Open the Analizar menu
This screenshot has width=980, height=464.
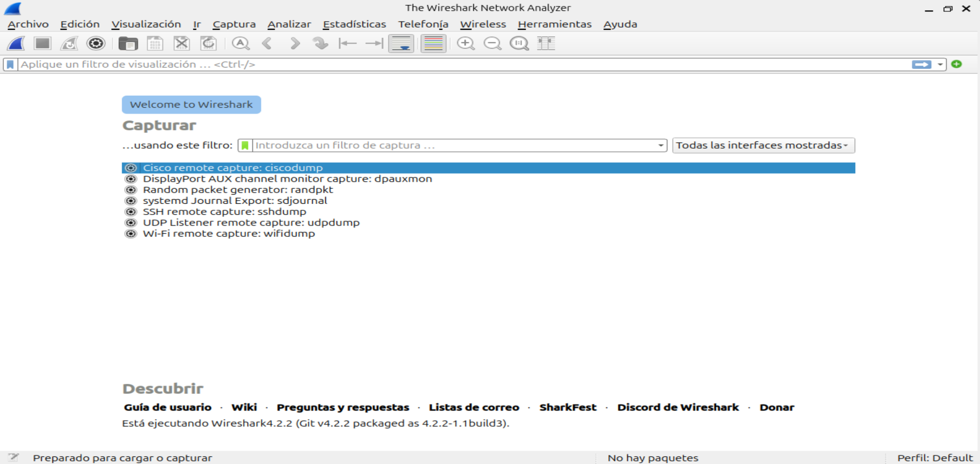click(289, 24)
